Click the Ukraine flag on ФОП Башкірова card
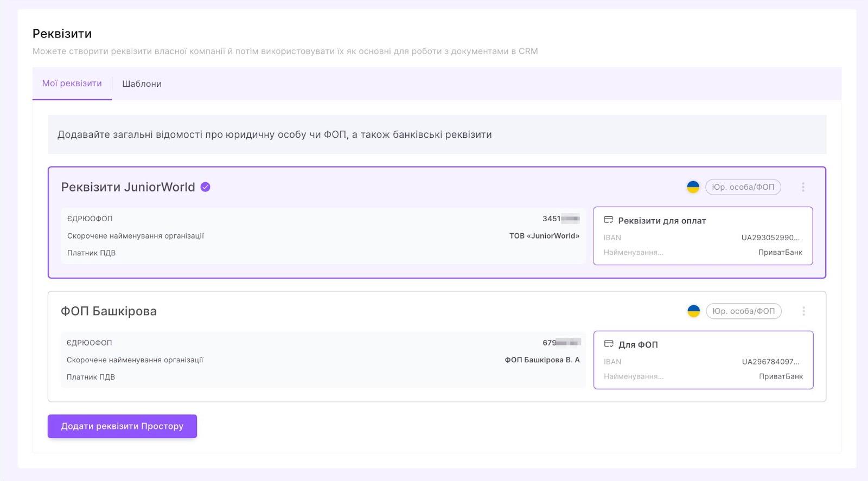Image resolution: width=868 pixels, height=481 pixels. pos(693,311)
